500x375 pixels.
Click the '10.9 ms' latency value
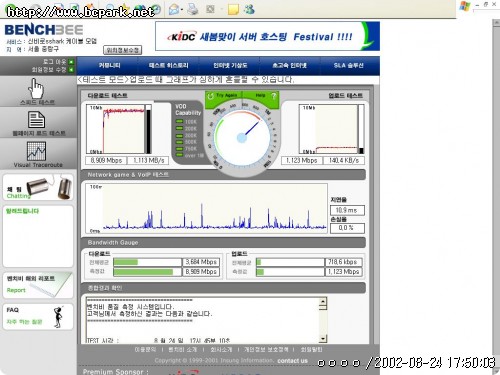(x=347, y=210)
